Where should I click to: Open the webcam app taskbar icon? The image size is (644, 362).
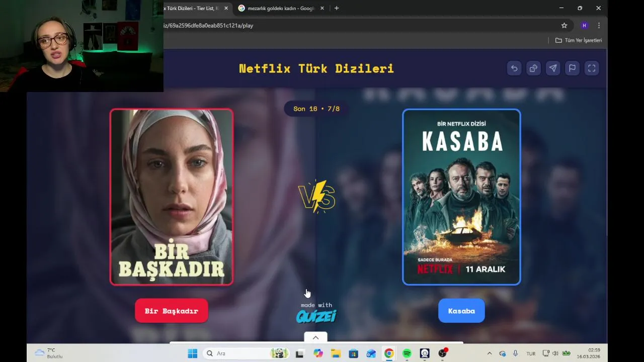click(425, 353)
